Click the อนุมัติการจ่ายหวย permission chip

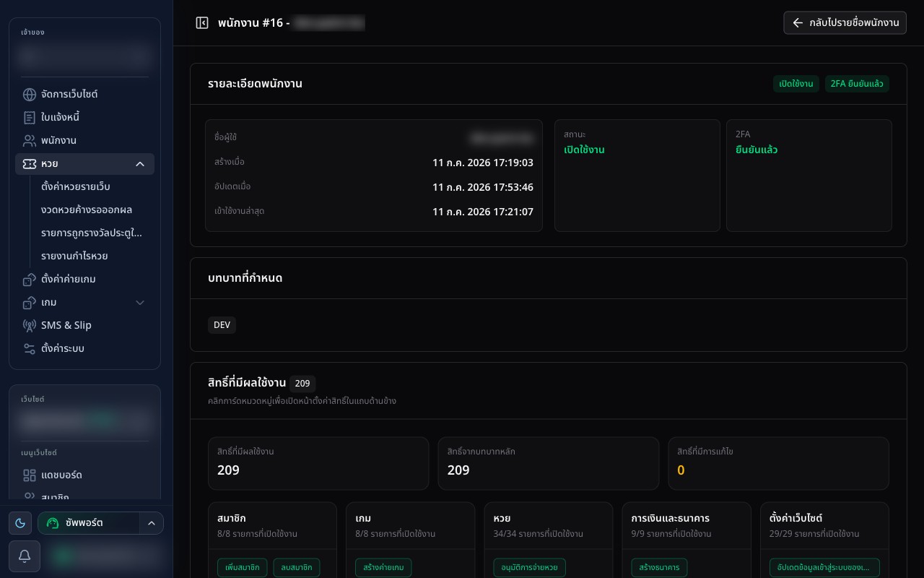coord(530,568)
